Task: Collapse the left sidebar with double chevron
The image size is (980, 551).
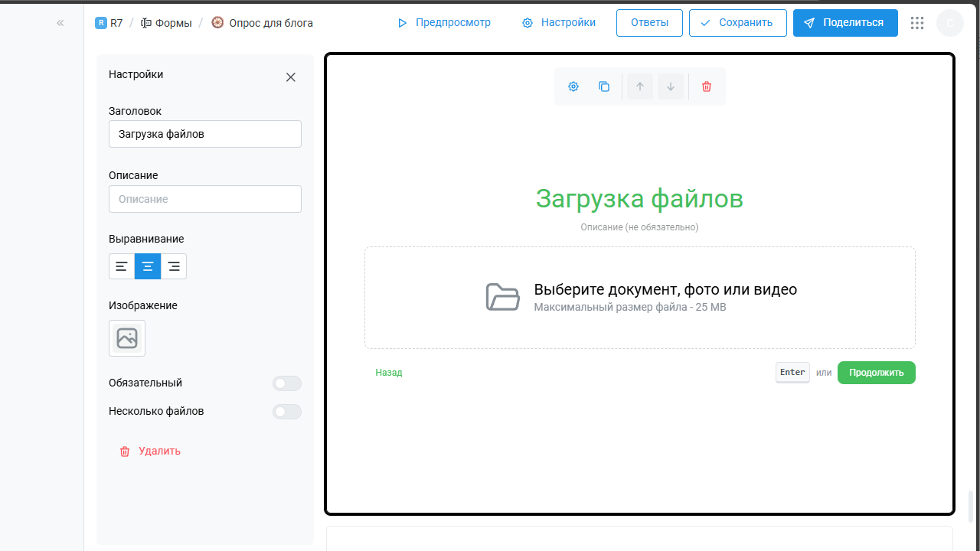Action: [60, 23]
